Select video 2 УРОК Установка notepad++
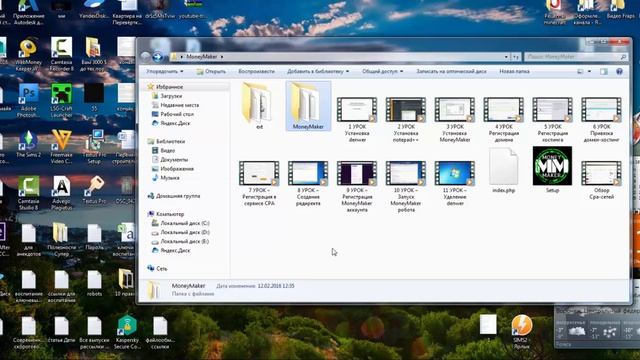This screenshot has width=640, height=360. pyautogui.click(x=406, y=119)
